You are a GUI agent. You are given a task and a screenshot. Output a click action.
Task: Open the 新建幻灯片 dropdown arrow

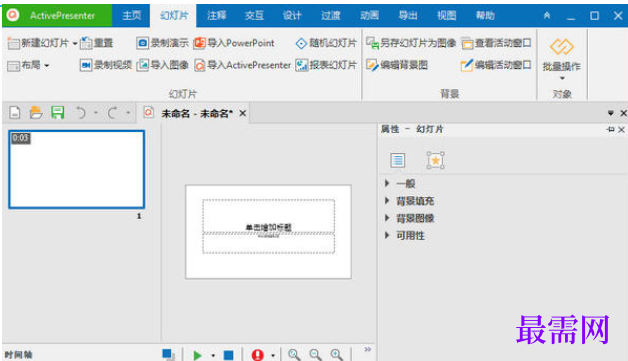[x=75, y=43]
